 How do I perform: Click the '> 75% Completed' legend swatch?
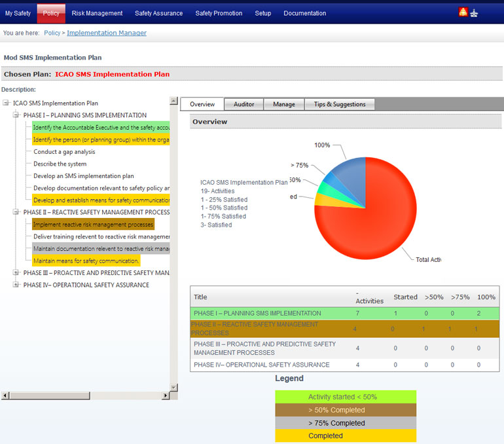tap(346, 423)
